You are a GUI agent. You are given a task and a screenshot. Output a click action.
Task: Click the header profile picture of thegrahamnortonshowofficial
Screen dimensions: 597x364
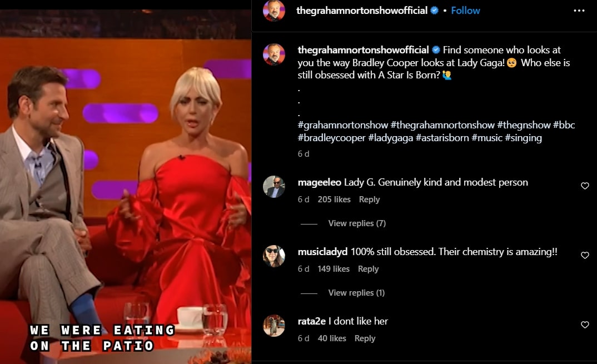pos(273,10)
